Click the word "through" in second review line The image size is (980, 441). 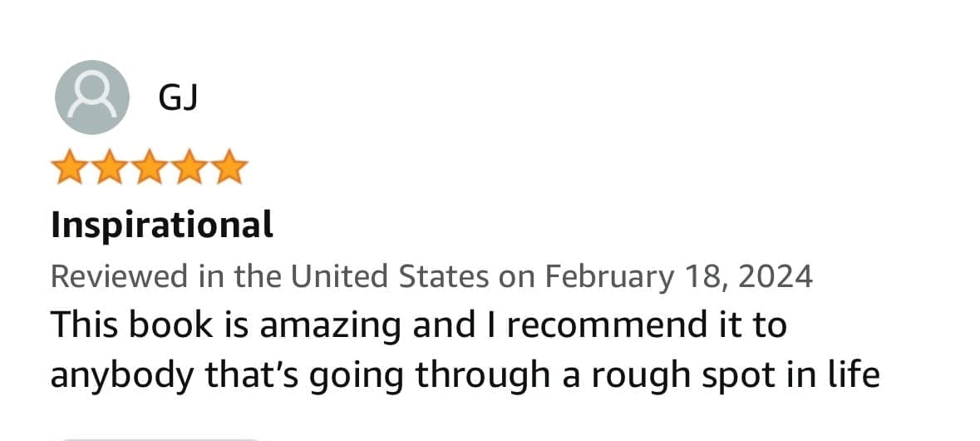pos(483,376)
